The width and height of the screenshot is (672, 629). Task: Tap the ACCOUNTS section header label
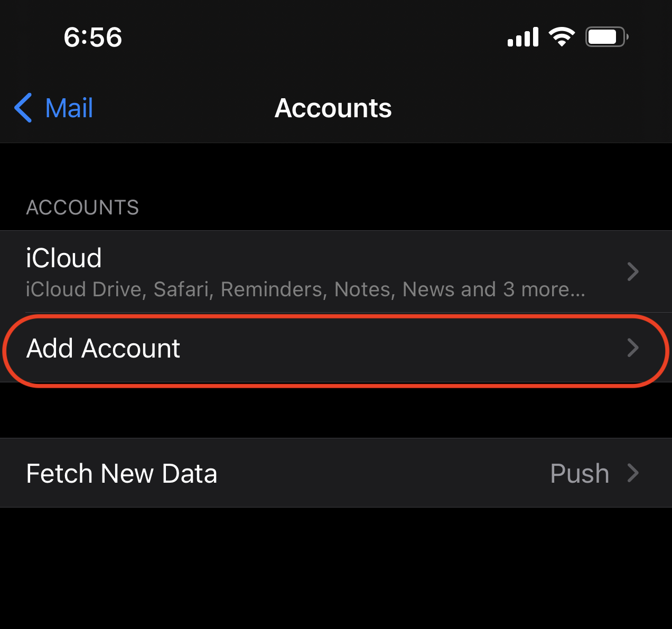pyautogui.click(x=82, y=207)
